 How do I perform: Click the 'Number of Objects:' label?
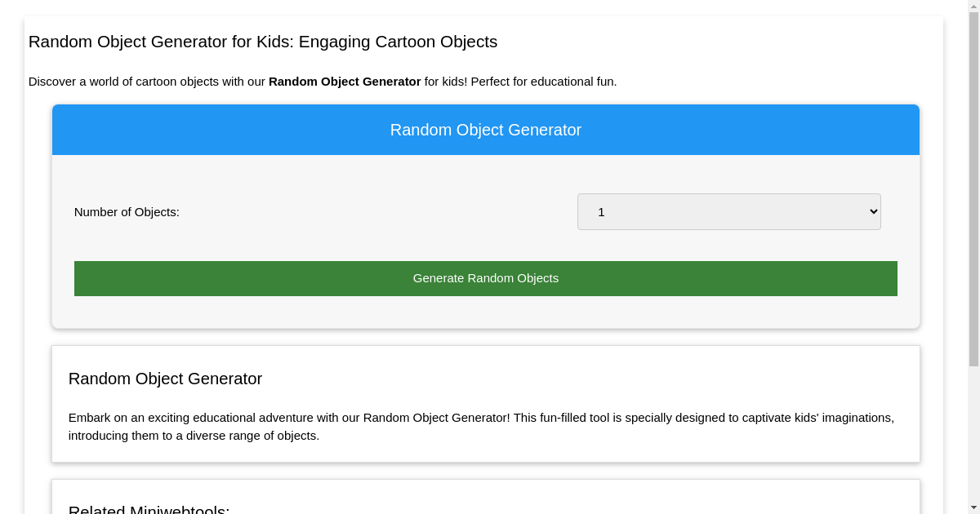pyautogui.click(x=127, y=212)
